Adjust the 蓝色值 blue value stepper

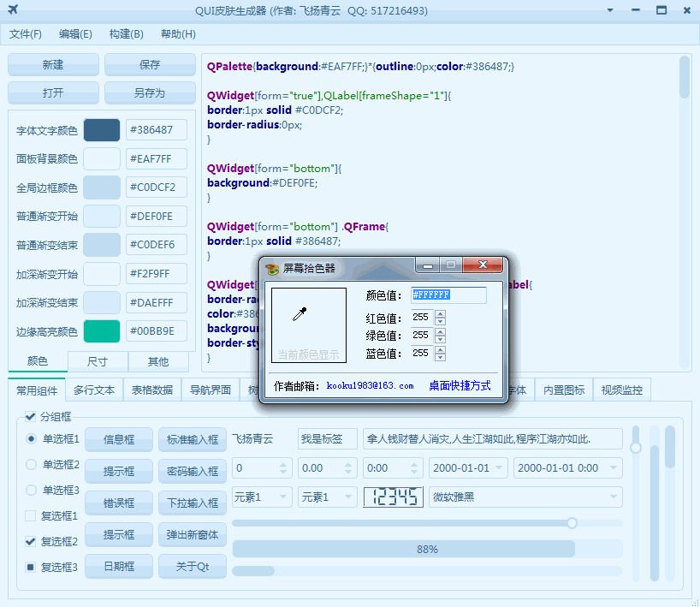(x=440, y=354)
